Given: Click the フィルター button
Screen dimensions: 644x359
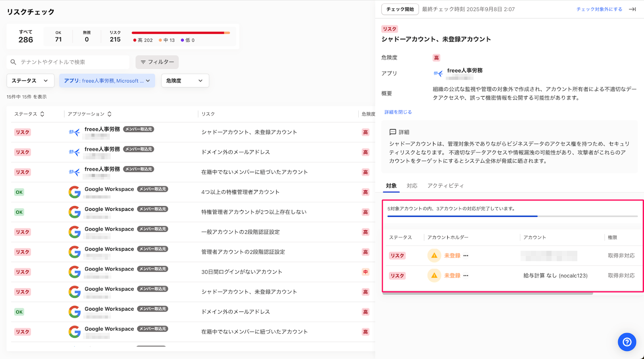Looking at the screenshot, I should [x=157, y=62].
